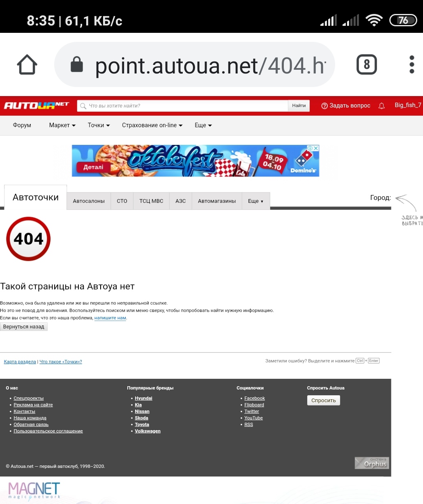423x504 pixels.
Task: Click the Найти search button
Action: click(x=299, y=106)
